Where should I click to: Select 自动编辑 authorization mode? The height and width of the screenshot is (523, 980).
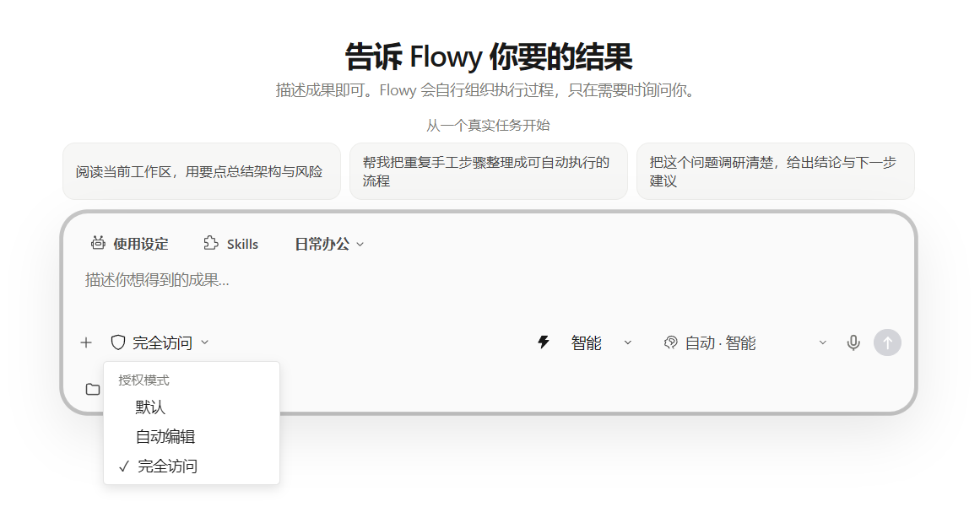point(192,437)
